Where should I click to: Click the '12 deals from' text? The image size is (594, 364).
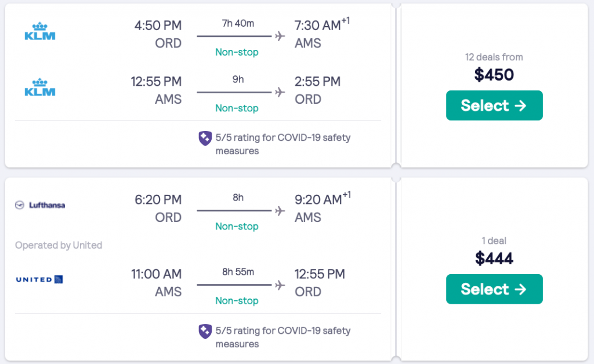(494, 57)
